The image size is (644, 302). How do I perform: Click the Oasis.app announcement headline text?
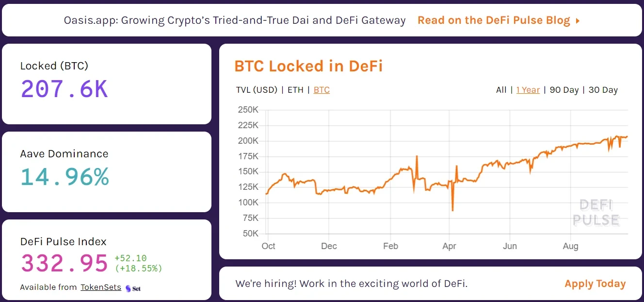click(235, 20)
